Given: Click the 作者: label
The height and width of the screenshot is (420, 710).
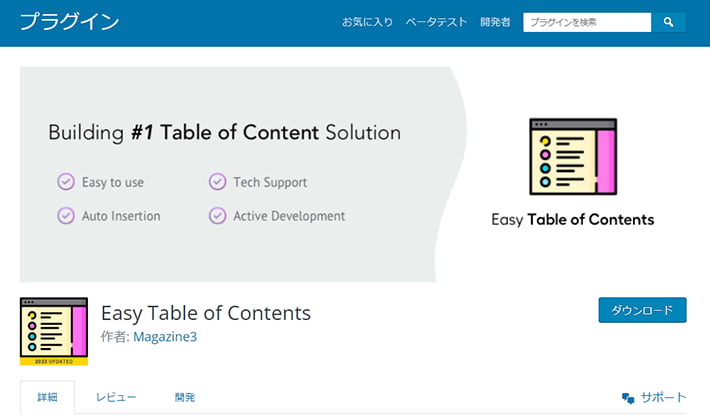Looking at the screenshot, I should tap(115, 337).
